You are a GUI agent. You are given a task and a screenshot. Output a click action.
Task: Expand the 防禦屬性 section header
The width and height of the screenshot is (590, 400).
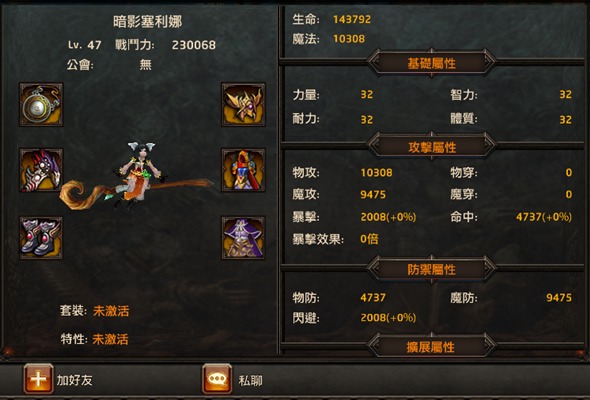click(432, 269)
